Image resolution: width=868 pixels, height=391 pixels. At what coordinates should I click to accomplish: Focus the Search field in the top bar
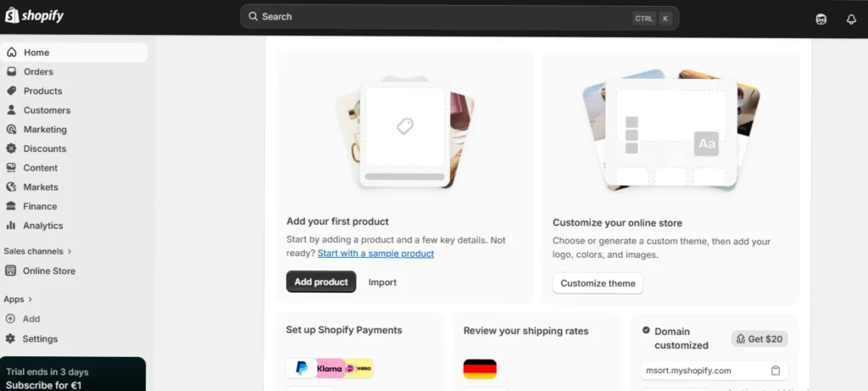point(441,17)
